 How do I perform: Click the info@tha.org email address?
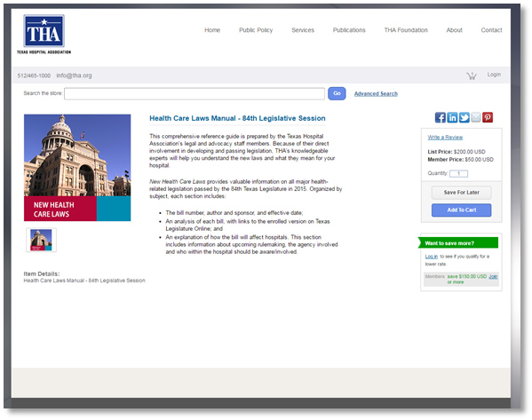click(74, 75)
